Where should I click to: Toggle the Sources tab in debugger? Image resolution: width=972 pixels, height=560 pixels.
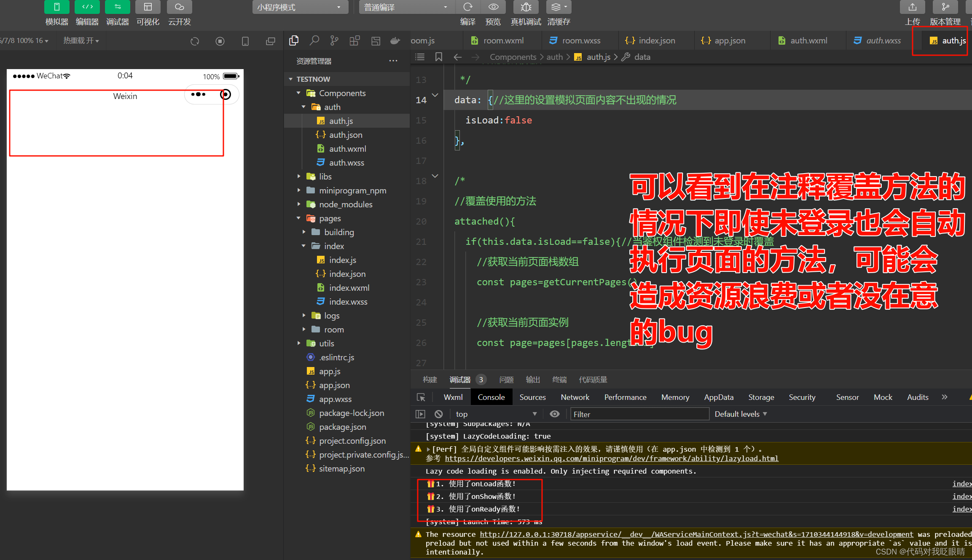coord(532,397)
